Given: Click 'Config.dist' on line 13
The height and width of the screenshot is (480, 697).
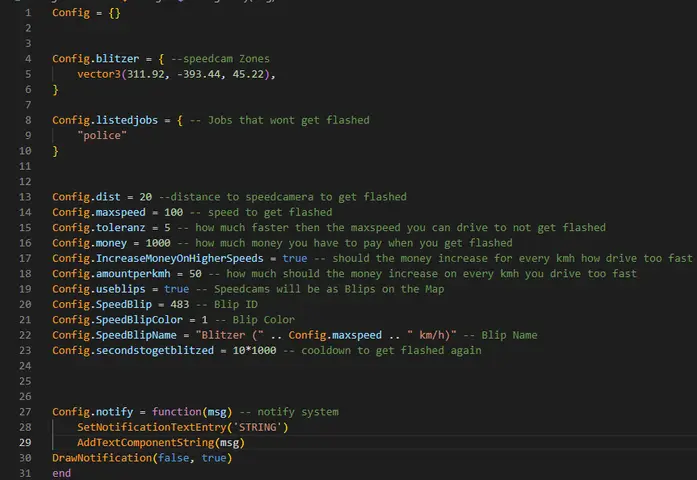Looking at the screenshot, I should pos(86,197).
